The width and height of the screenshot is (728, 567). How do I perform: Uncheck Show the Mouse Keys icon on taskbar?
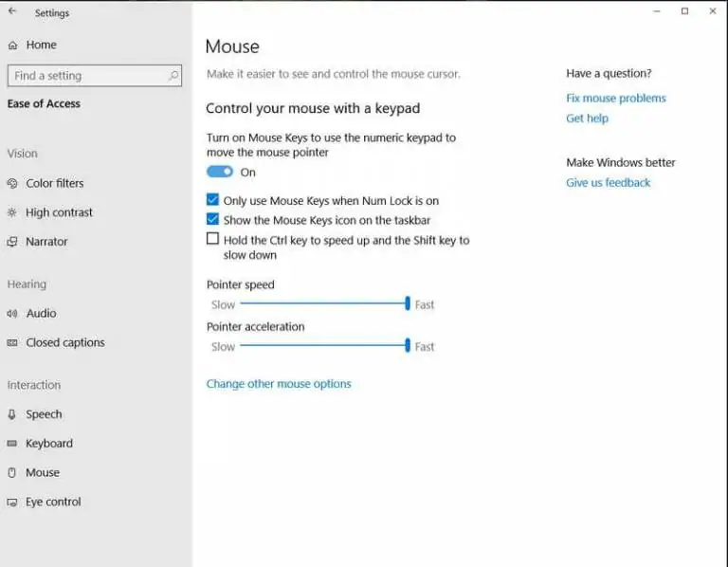[x=212, y=219]
